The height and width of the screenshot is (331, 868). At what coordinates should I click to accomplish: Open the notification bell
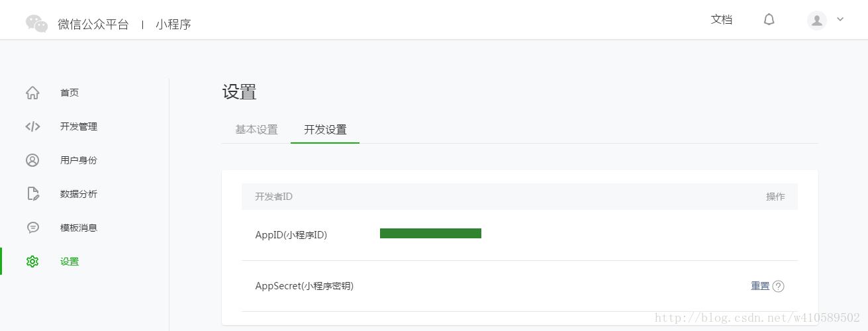click(769, 20)
